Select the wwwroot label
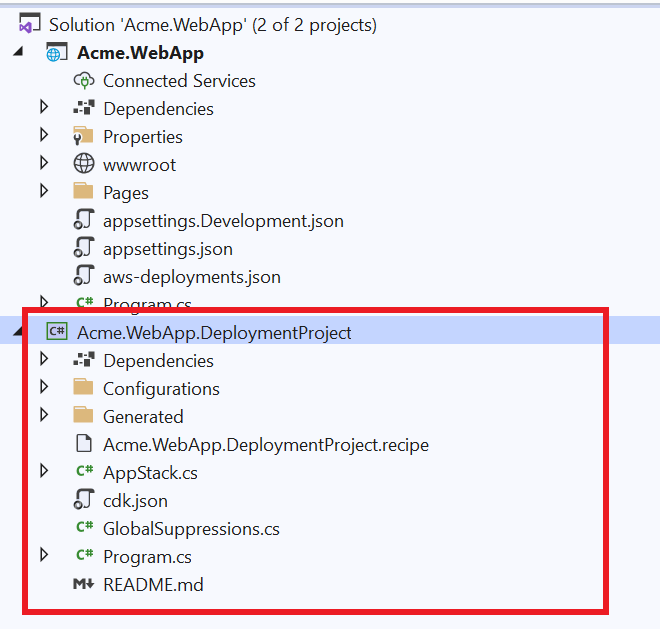The height and width of the screenshot is (629, 660). coord(139,165)
